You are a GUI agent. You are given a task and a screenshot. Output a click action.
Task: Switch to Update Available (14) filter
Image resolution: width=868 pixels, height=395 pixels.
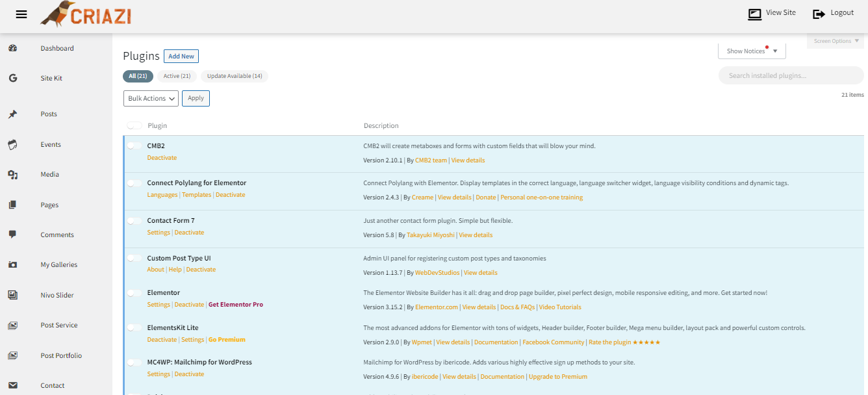235,77
